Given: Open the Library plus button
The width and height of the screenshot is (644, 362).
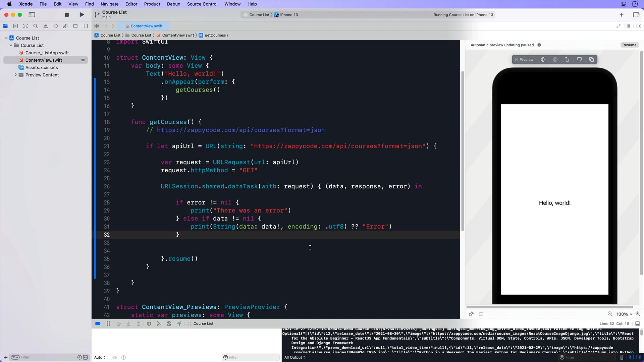Looking at the screenshot, I should (622, 15).
